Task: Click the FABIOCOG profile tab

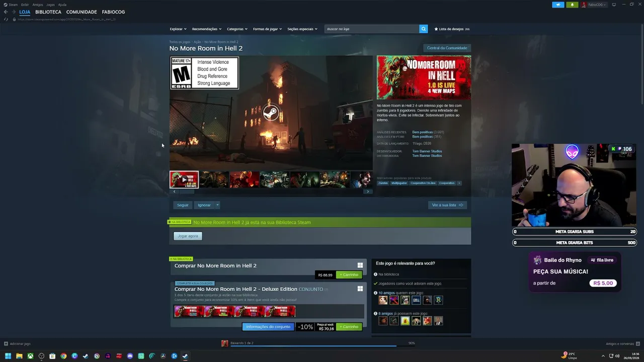Action: (113, 12)
